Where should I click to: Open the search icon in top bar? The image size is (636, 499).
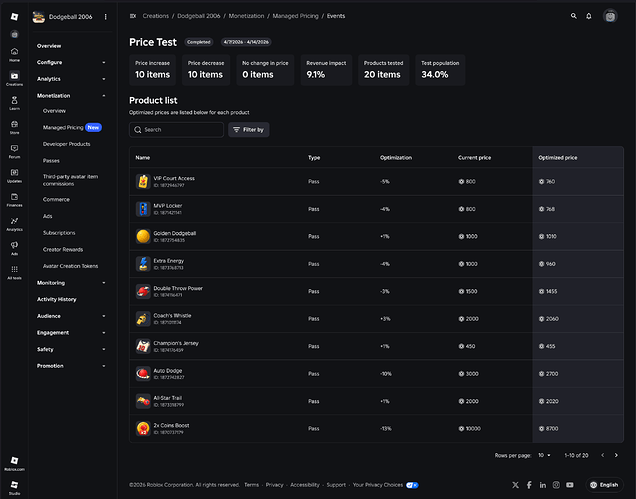click(x=574, y=16)
